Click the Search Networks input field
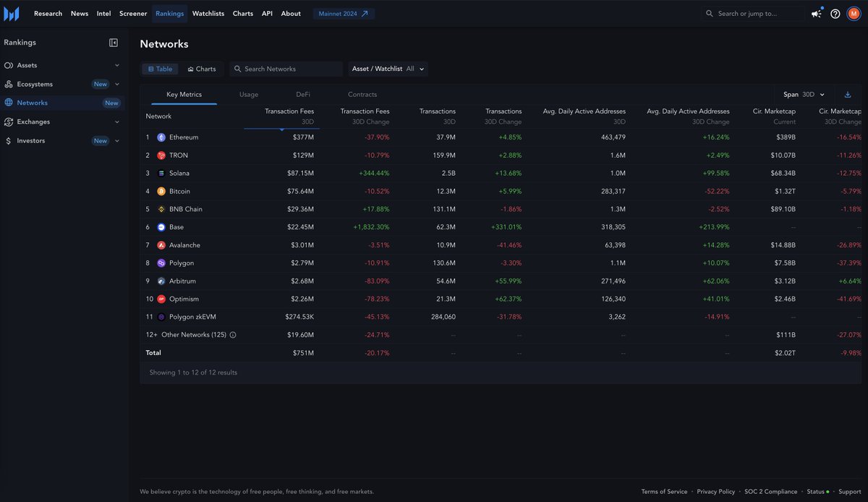The image size is (868, 502). coord(286,69)
